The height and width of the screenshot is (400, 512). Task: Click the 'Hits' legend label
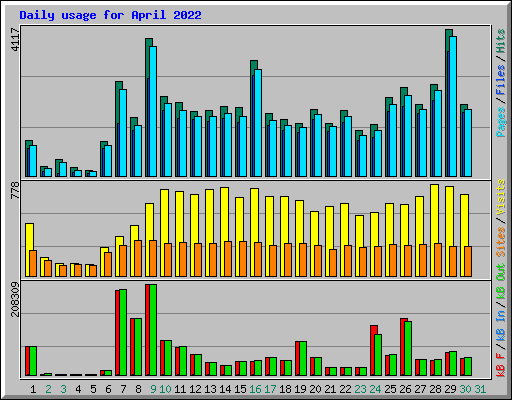[x=501, y=41]
